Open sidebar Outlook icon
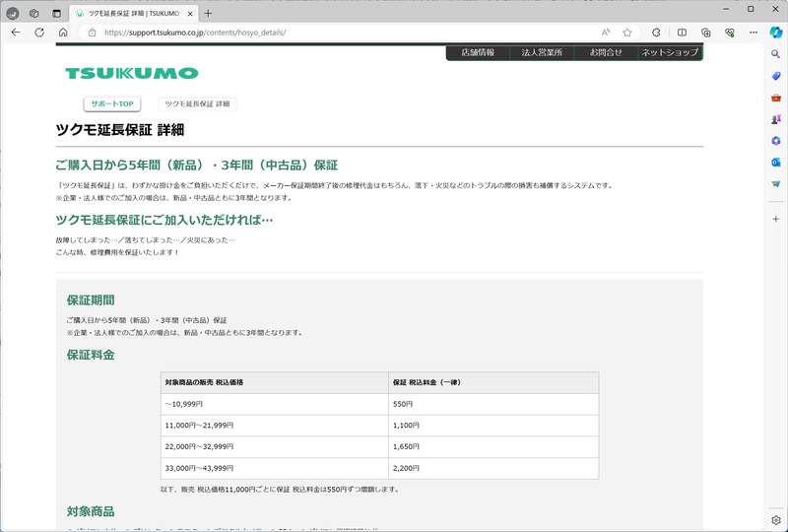Image resolution: width=788 pixels, height=532 pixels. click(x=776, y=163)
